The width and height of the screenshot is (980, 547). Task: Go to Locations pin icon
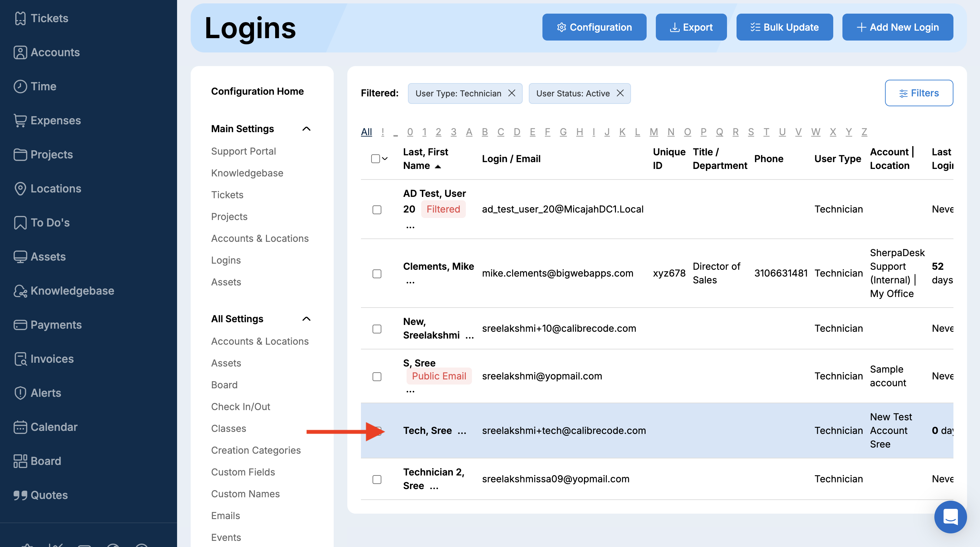(20, 189)
